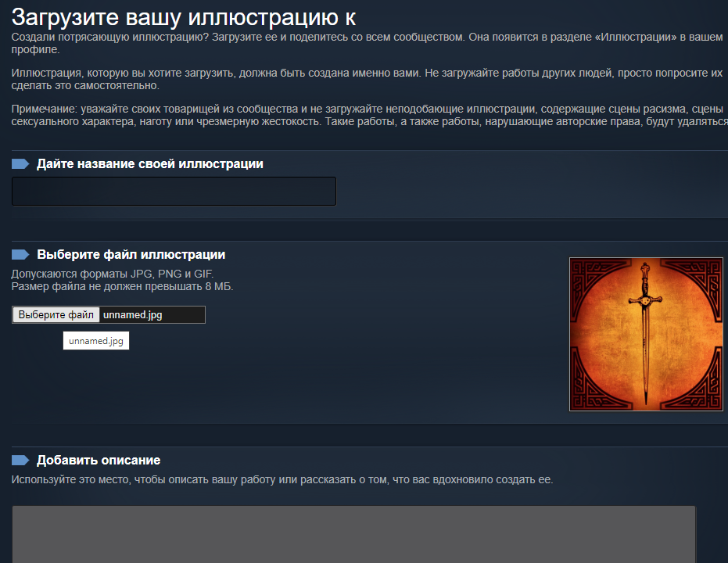
Task: Click the section label «Дайте название своей иллюстрации»
Action: [x=150, y=164]
